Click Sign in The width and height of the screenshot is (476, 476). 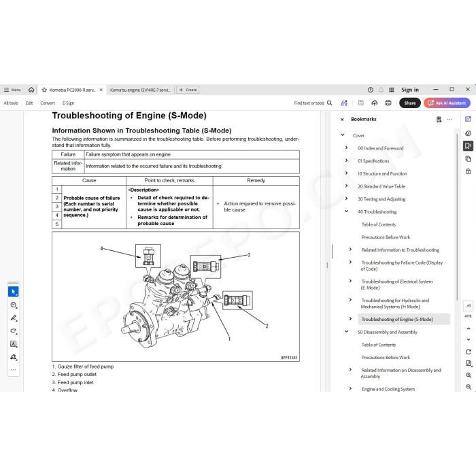410,90
